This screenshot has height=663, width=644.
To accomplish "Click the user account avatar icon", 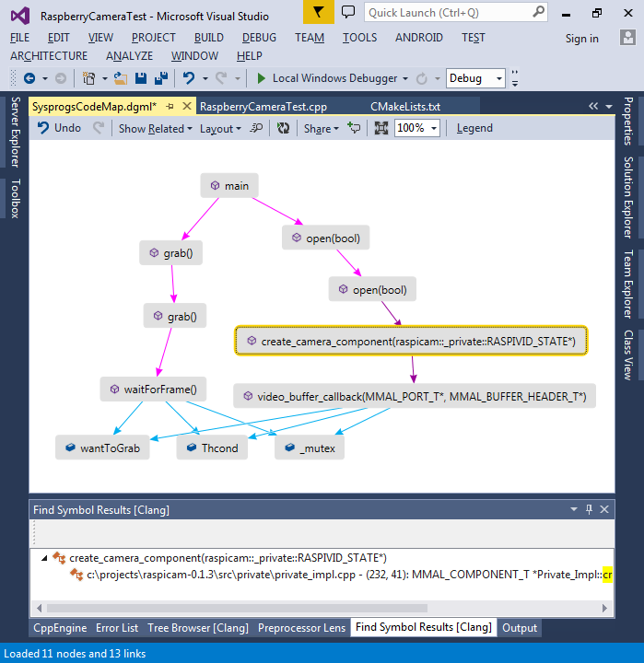I will click(x=628, y=38).
